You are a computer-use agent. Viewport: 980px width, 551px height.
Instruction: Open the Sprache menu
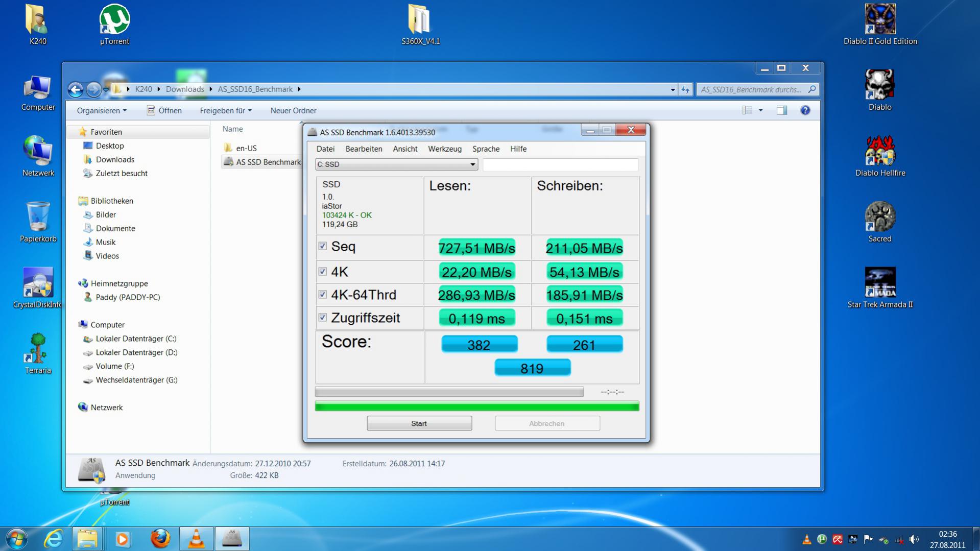[x=486, y=149]
